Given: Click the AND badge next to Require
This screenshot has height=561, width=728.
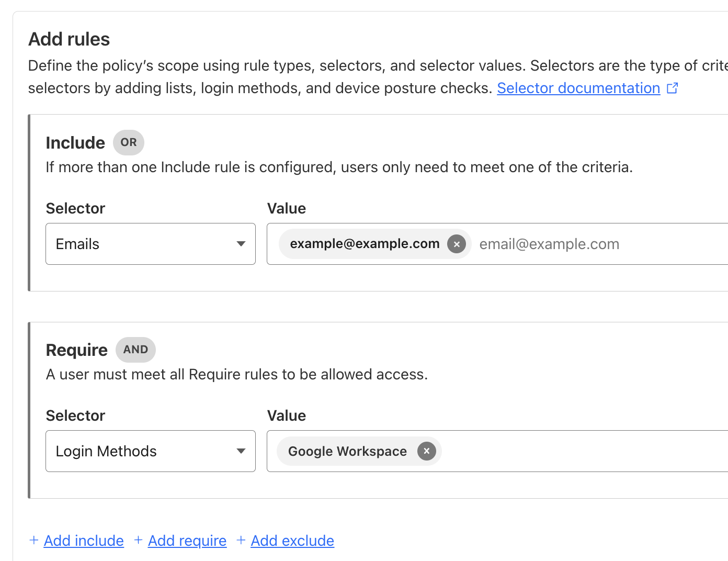Looking at the screenshot, I should point(135,350).
